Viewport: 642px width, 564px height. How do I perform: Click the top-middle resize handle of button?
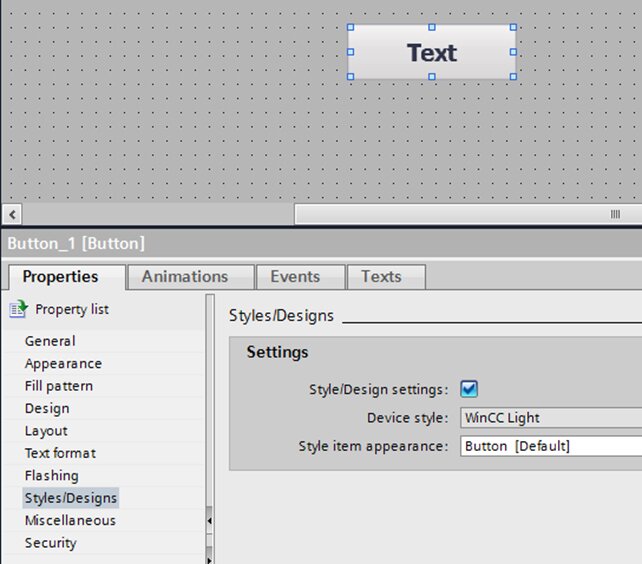click(432, 27)
